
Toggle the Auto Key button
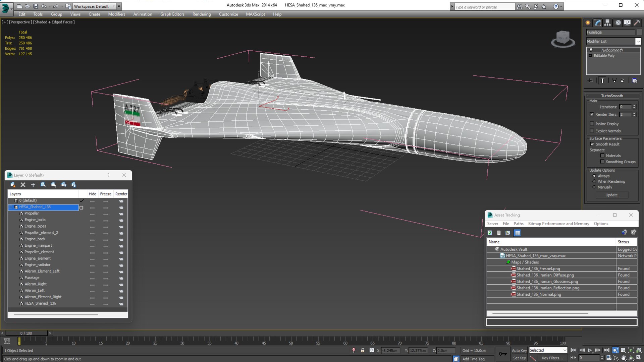(x=519, y=350)
